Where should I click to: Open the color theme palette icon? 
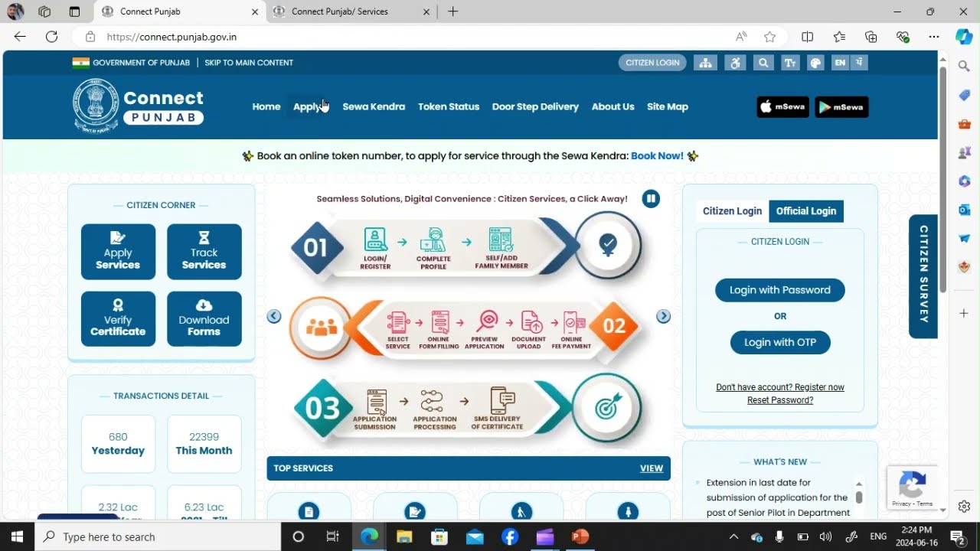click(x=816, y=63)
